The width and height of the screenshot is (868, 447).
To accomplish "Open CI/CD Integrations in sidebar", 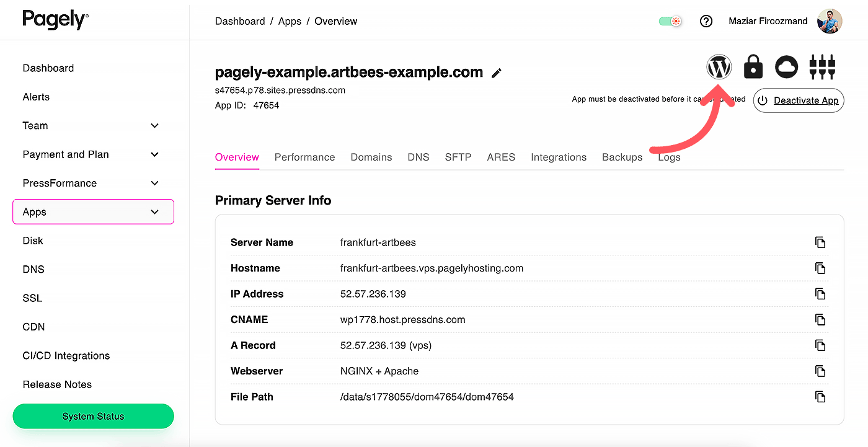I will [x=66, y=356].
